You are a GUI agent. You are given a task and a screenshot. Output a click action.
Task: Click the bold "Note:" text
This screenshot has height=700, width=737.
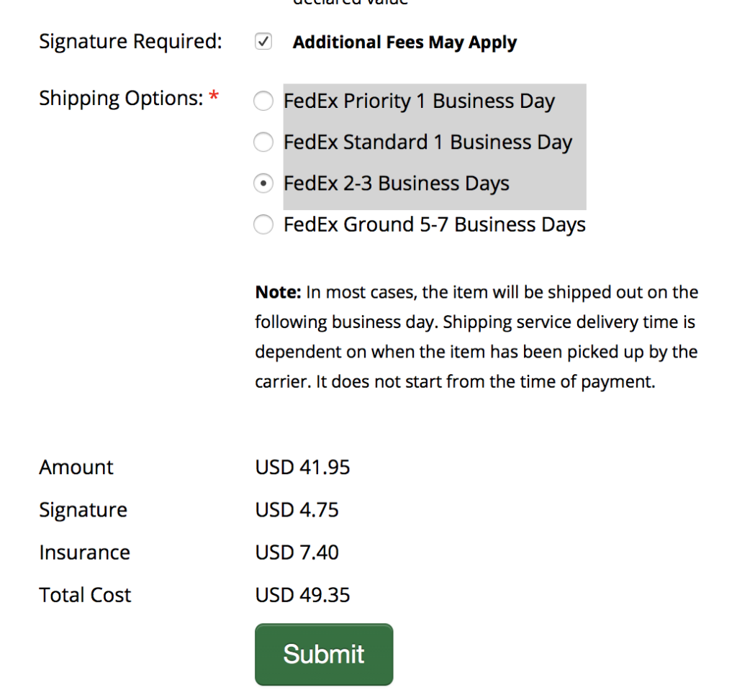tap(278, 293)
